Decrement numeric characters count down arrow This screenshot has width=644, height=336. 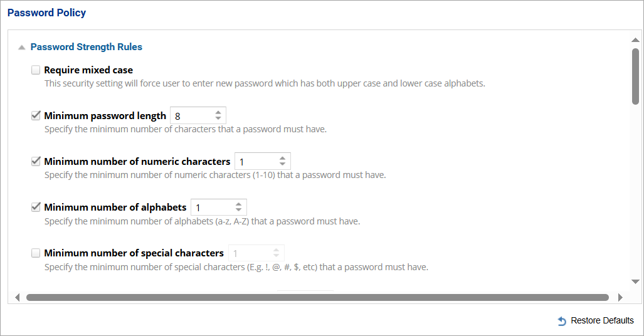(x=282, y=164)
